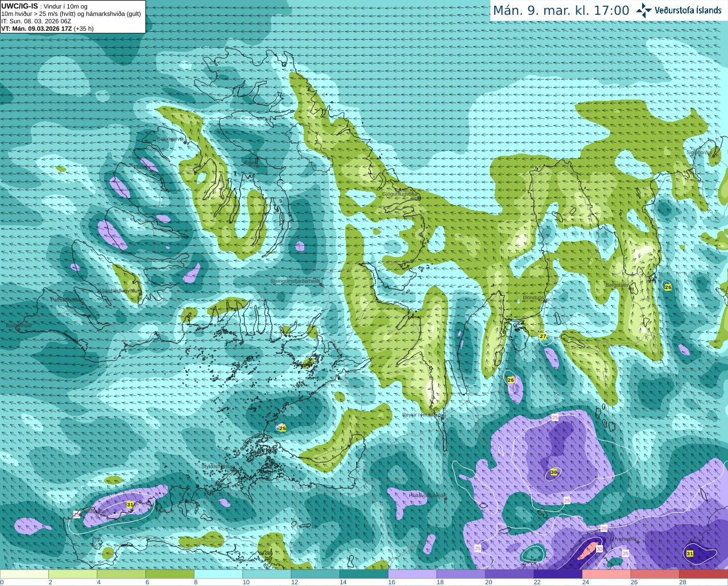
Task: Pick the above-28 m/s dark red legend swatch
Action: click(704, 574)
